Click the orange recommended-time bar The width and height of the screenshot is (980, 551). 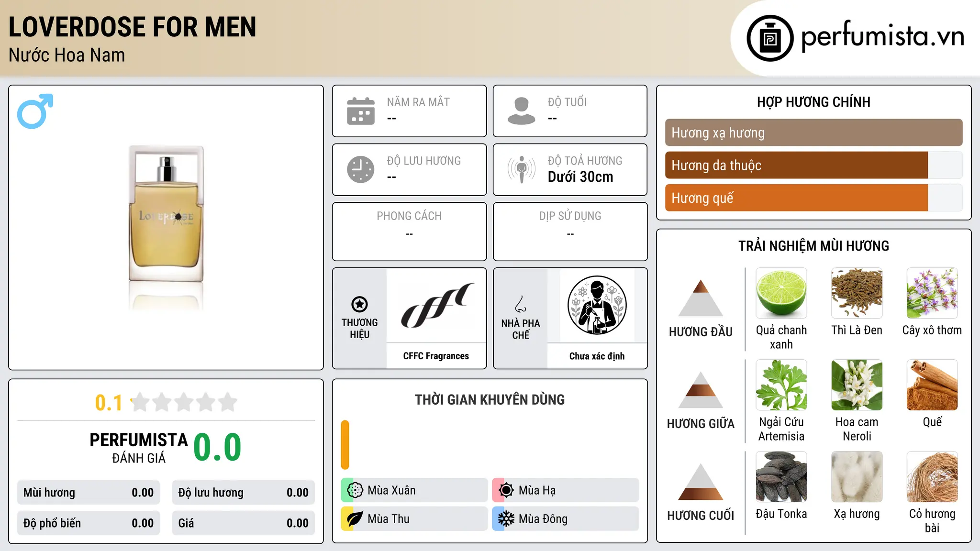tap(345, 445)
